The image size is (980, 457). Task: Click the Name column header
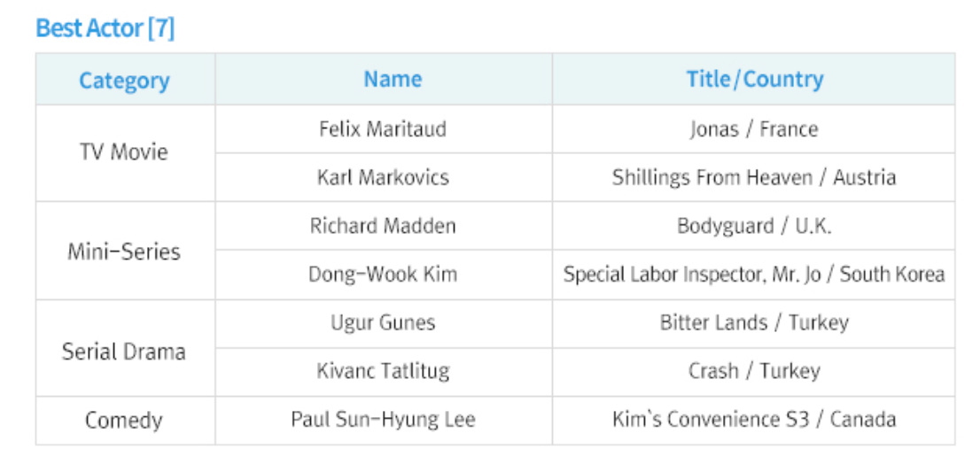393,80
